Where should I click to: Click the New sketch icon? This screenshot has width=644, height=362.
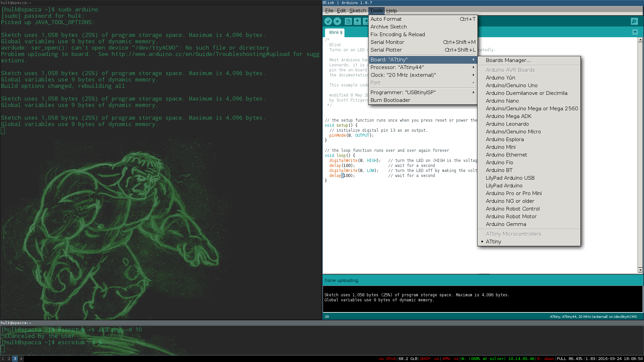348,21
